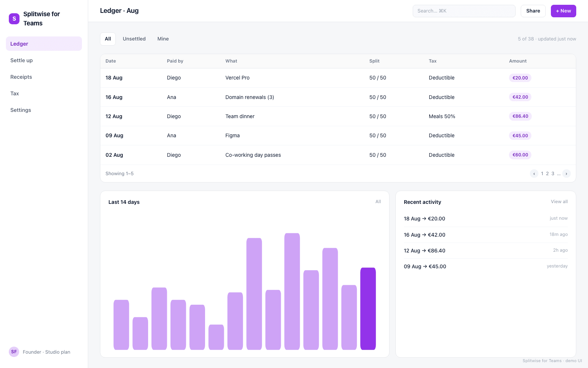Select the Vercel Pro entry
The width and height of the screenshot is (588, 368).
[x=338, y=78]
